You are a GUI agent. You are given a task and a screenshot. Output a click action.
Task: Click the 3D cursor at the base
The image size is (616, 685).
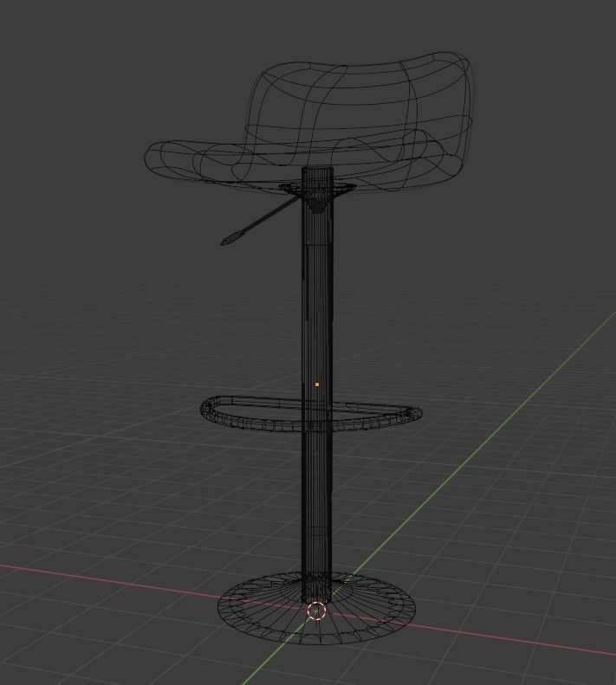pyautogui.click(x=316, y=611)
